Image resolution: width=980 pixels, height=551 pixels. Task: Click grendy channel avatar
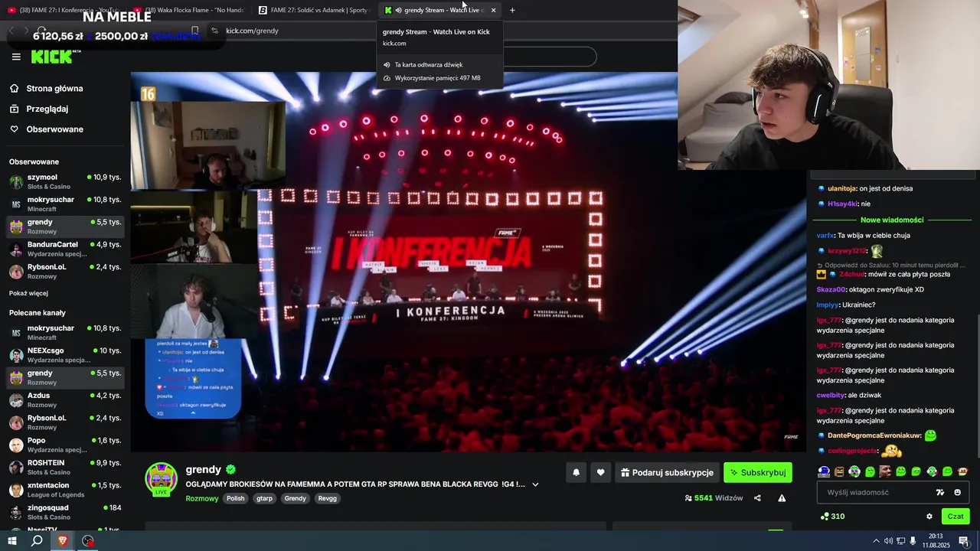tap(162, 478)
